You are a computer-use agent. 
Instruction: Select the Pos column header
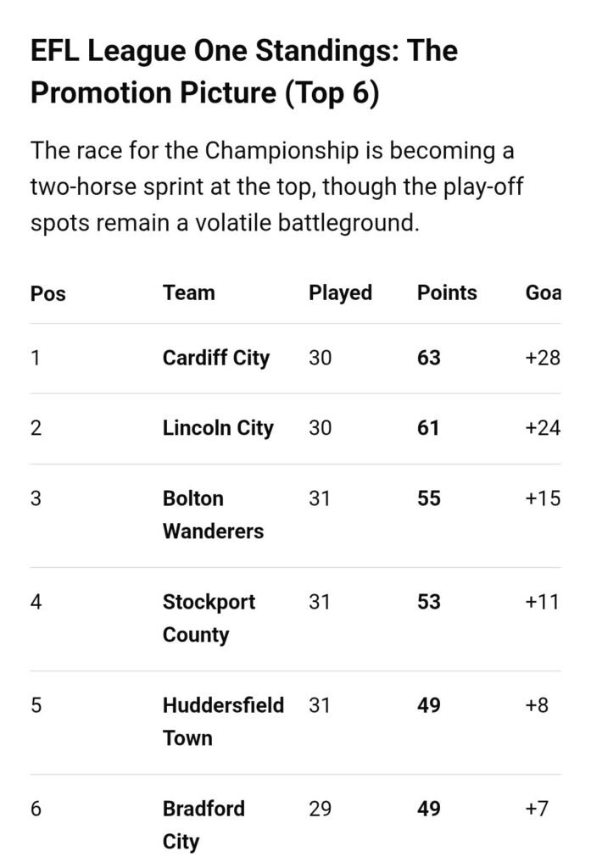pyautogui.click(x=48, y=294)
